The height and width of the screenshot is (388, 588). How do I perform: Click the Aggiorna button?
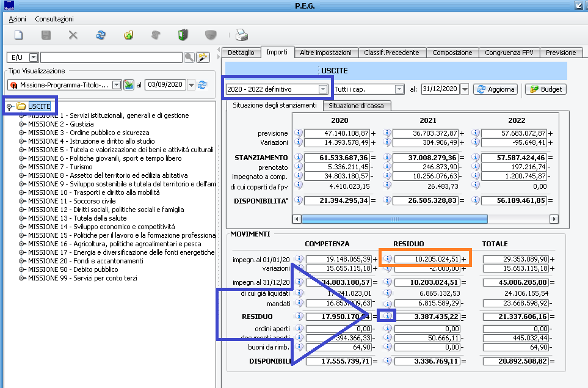(496, 89)
